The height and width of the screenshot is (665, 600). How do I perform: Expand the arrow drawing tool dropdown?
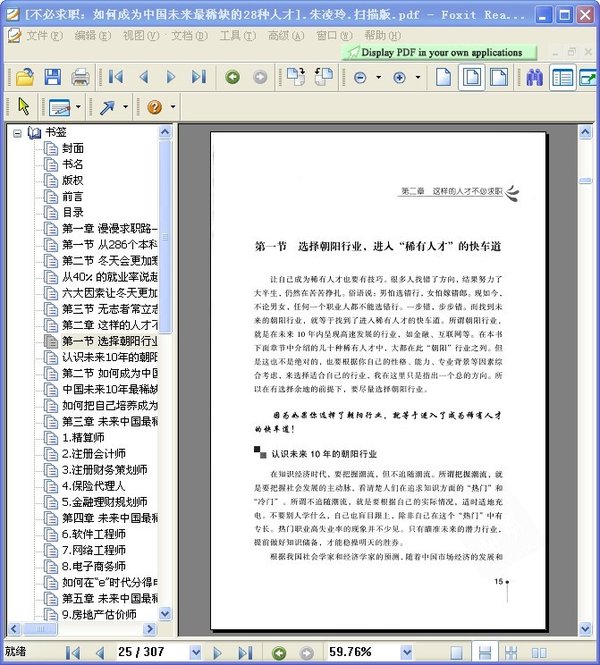click(x=126, y=106)
